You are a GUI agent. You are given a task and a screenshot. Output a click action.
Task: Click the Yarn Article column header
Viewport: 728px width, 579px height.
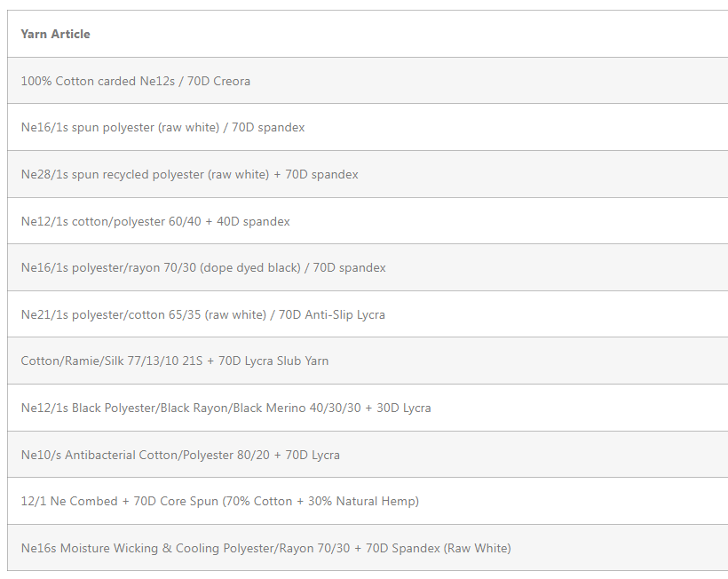[x=55, y=34]
